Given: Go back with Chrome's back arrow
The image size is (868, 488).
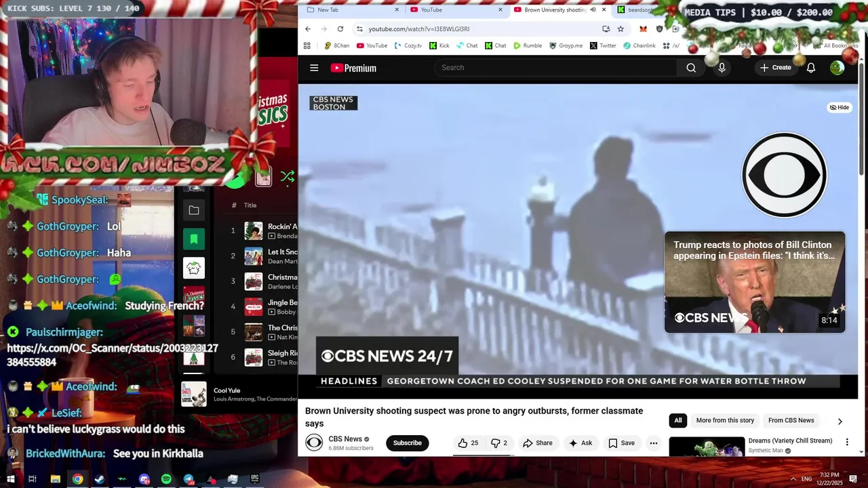Looking at the screenshot, I should coord(308,29).
